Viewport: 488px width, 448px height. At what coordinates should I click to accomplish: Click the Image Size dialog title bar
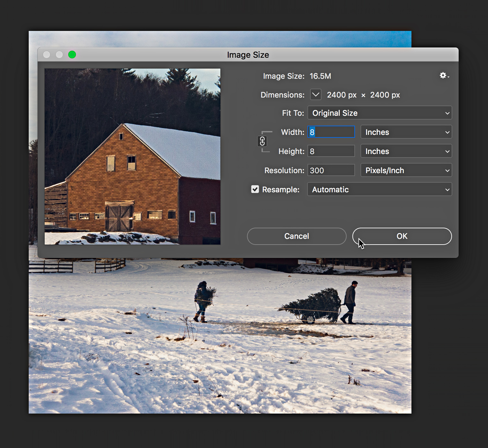[x=248, y=55]
